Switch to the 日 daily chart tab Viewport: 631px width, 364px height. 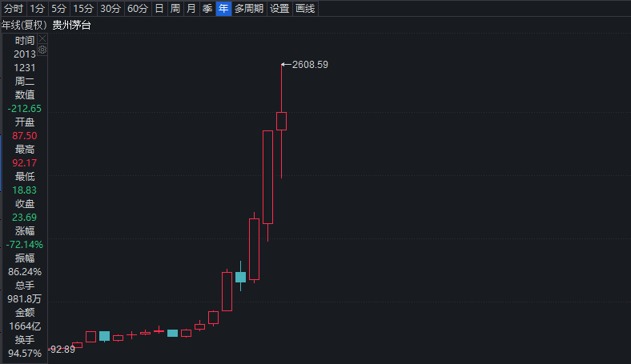pos(159,9)
